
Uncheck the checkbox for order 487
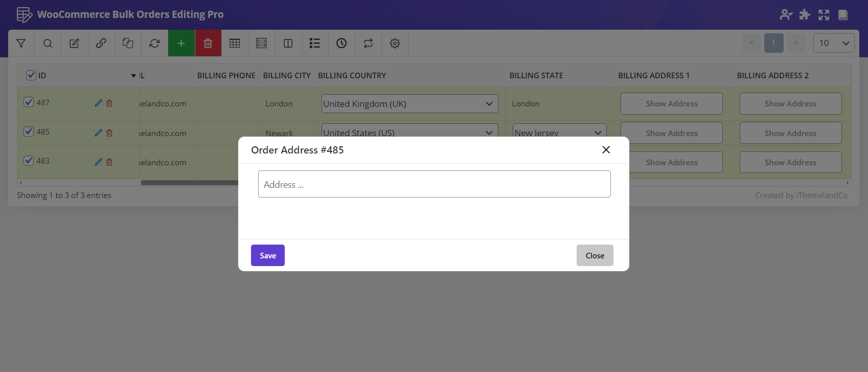point(29,102)
